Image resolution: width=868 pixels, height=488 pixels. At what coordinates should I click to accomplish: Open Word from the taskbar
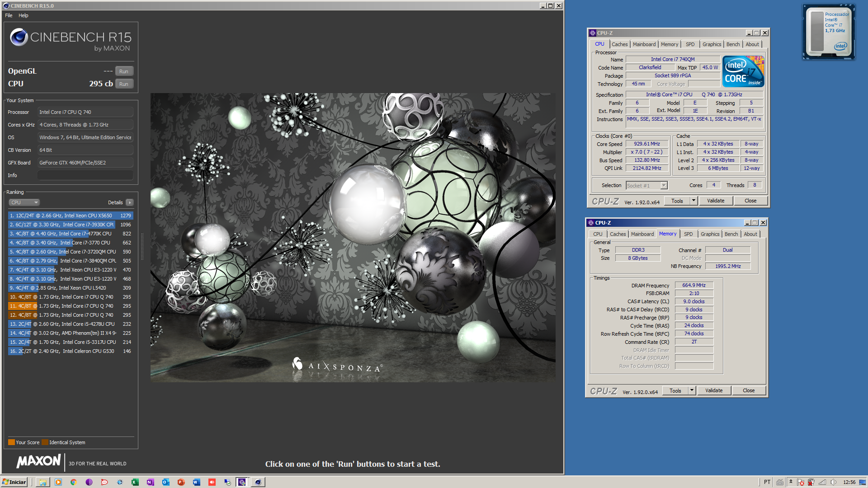(x=196, y=482)
